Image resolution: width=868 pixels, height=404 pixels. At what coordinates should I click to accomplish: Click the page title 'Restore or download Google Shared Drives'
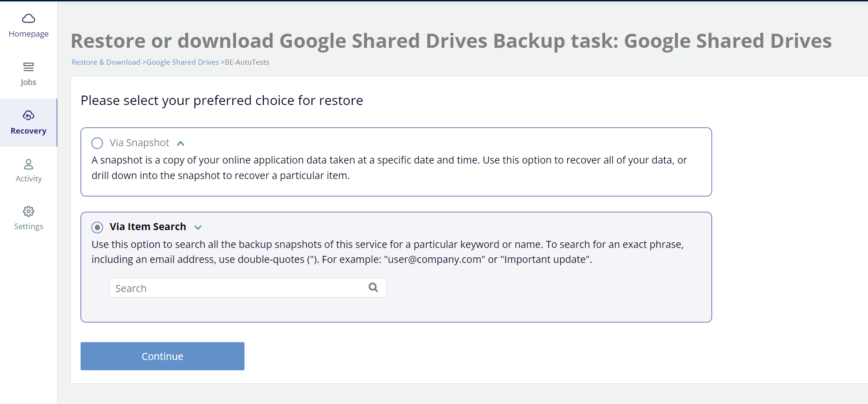pos(451,41)
